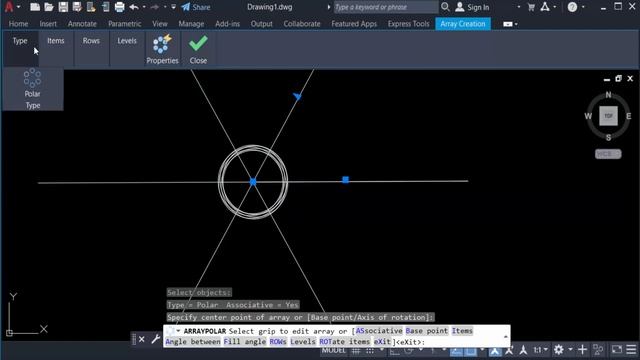Switch to the Annotate tab
This screenshot has height=360, width=640.
(x=82, y=24)
